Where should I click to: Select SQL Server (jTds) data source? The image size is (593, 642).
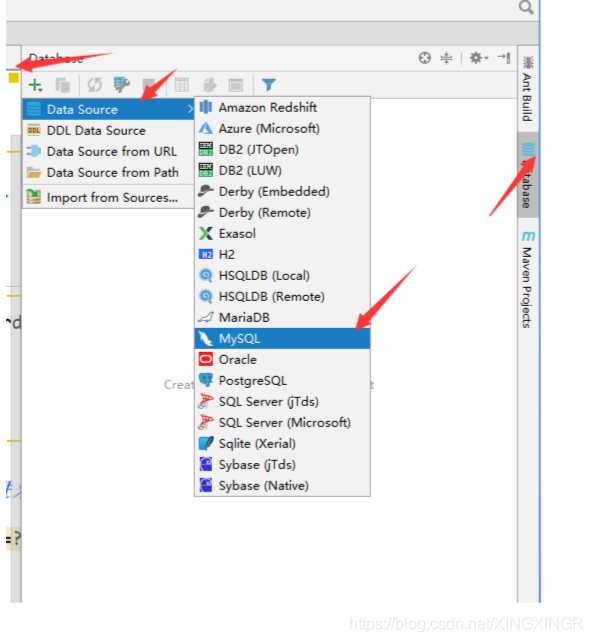[x=283, y=402]
